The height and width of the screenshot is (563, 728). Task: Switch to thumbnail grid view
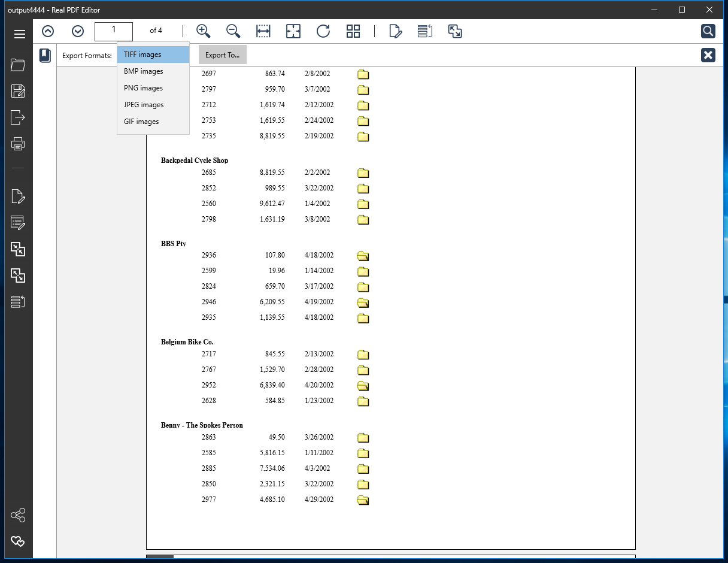point(353,31)
